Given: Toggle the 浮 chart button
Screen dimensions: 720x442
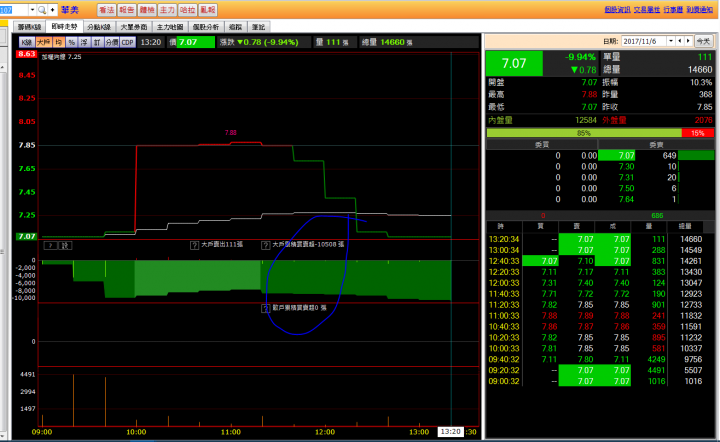Looking at the screenshot, I should (x=84, y=42).
